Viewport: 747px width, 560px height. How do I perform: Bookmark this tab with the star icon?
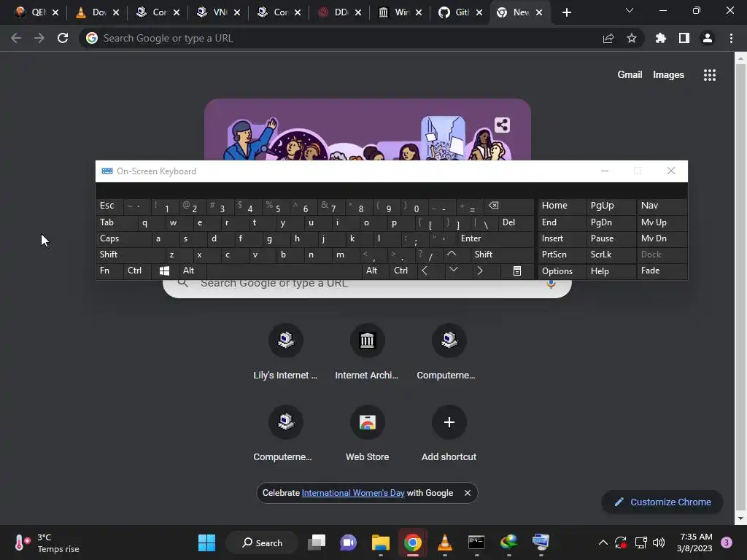point(632,38)
